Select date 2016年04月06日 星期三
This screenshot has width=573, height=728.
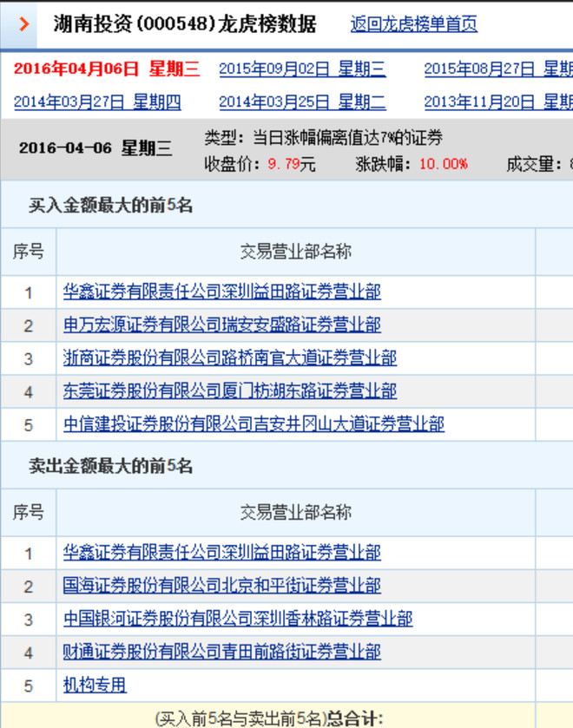click(x=107, y=69)
